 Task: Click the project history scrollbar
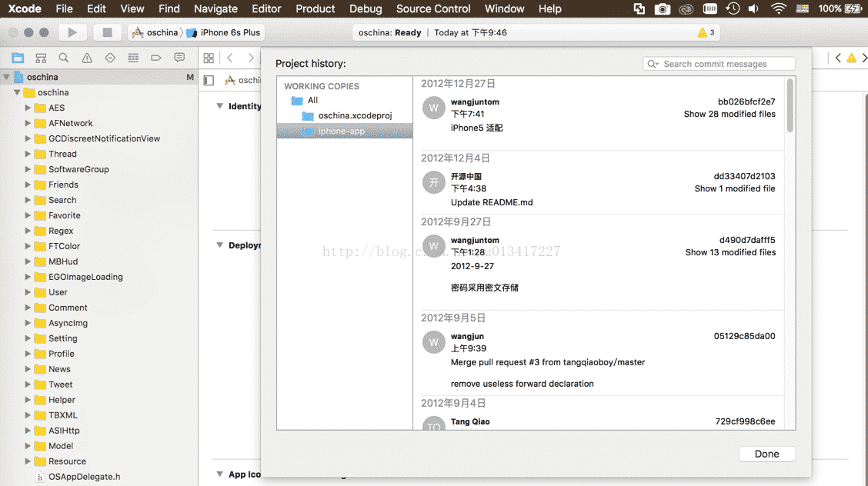click(790, 105)
